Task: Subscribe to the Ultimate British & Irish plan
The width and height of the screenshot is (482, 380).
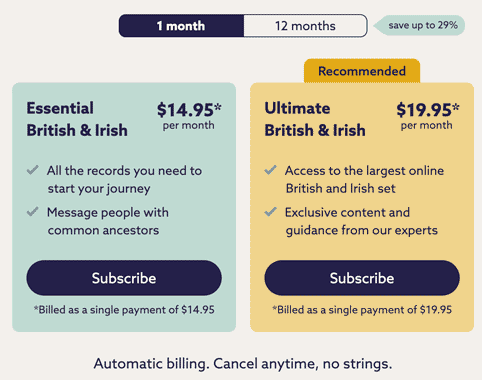Action: pos(362,278)
